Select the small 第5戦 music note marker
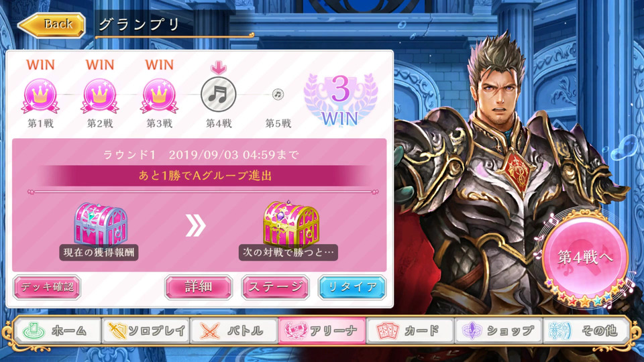Screen dimensions: 644x362 pyautogui.click(x=278, y=95)
